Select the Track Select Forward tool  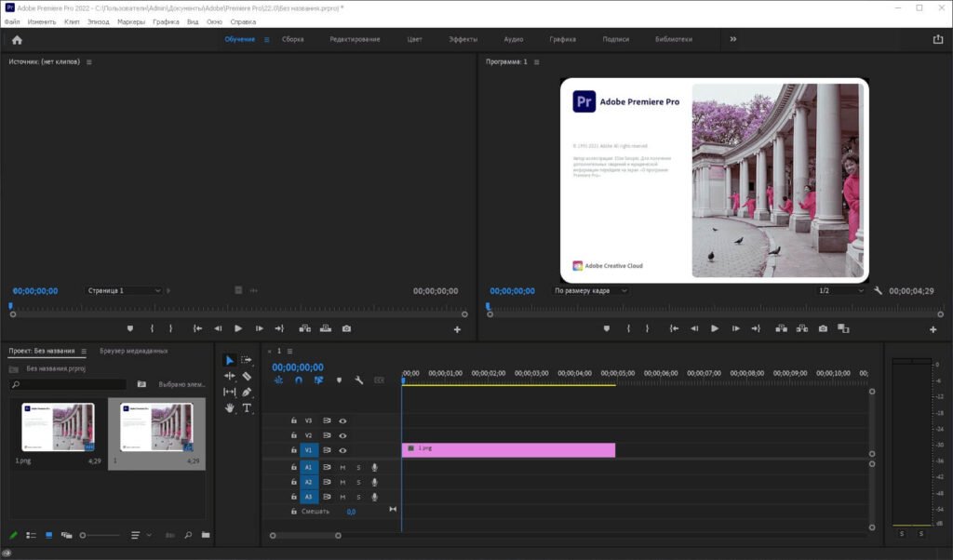coord(246,360)
